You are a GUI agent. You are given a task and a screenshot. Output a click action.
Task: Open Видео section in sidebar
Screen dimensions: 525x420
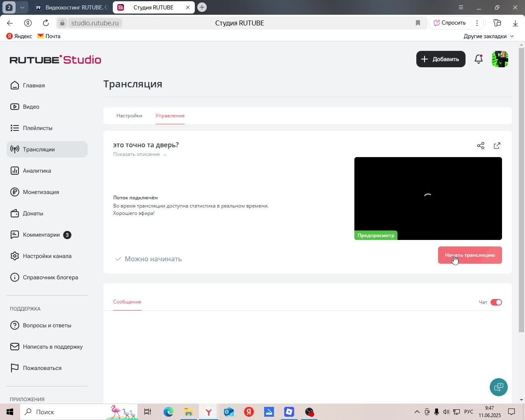(x=47, y=107)
